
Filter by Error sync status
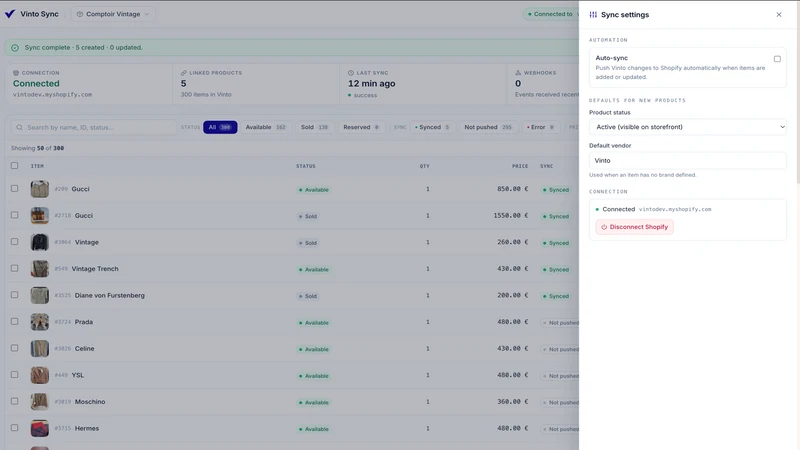tap(540, 127)
